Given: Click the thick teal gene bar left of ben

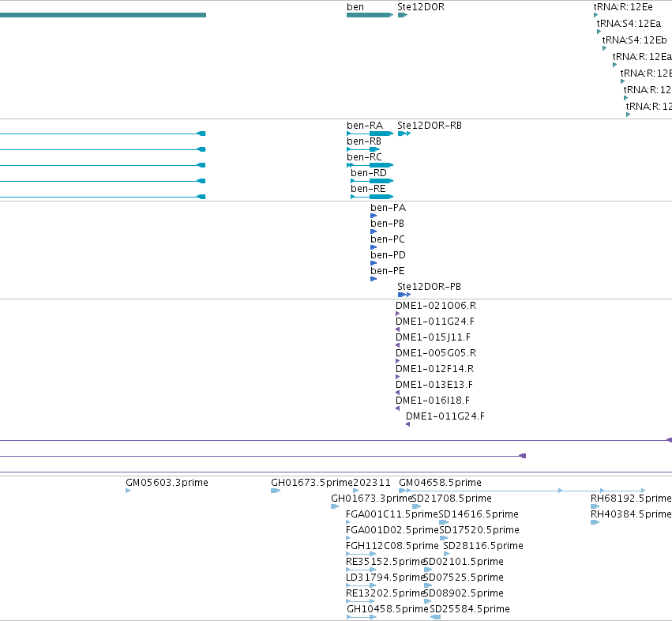Looking at the screenshot, I should 103,15.
